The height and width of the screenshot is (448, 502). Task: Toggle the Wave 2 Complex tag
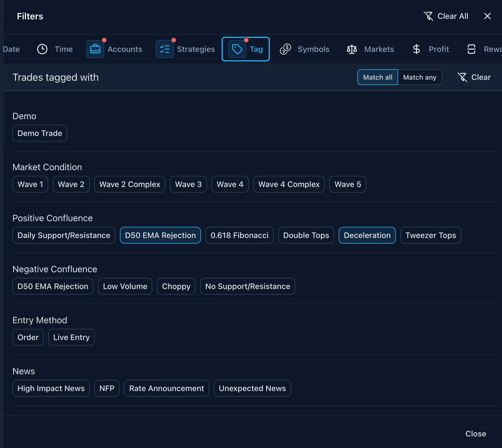(130, 184)
